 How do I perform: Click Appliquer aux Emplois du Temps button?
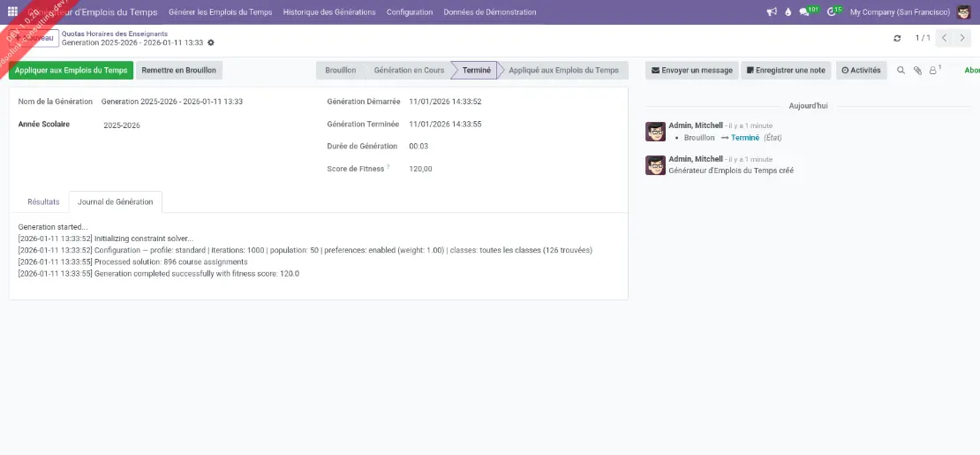71,70
